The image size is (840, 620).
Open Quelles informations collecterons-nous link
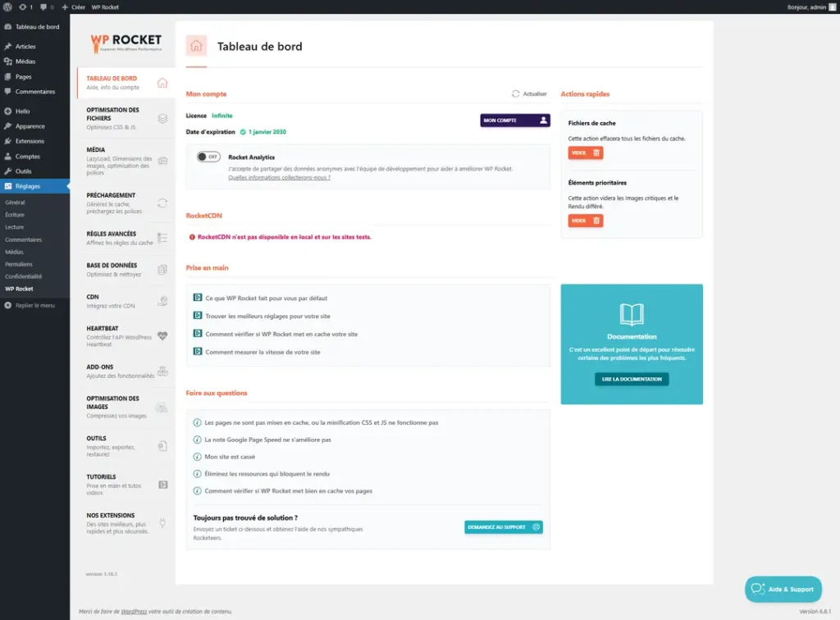tap(279, 178)
